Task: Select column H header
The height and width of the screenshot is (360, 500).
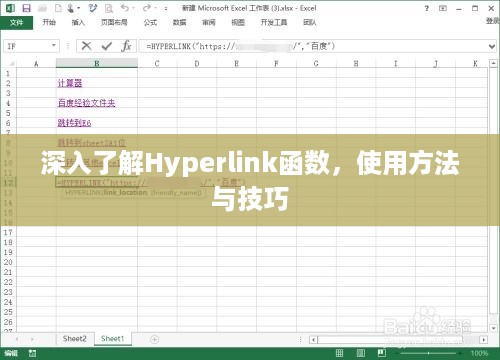Action: (x=356, y=63)
